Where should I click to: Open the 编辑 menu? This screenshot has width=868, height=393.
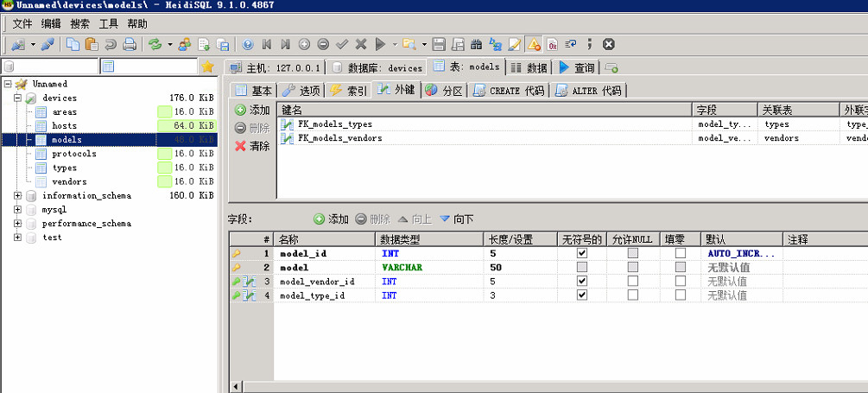(52, 24)
